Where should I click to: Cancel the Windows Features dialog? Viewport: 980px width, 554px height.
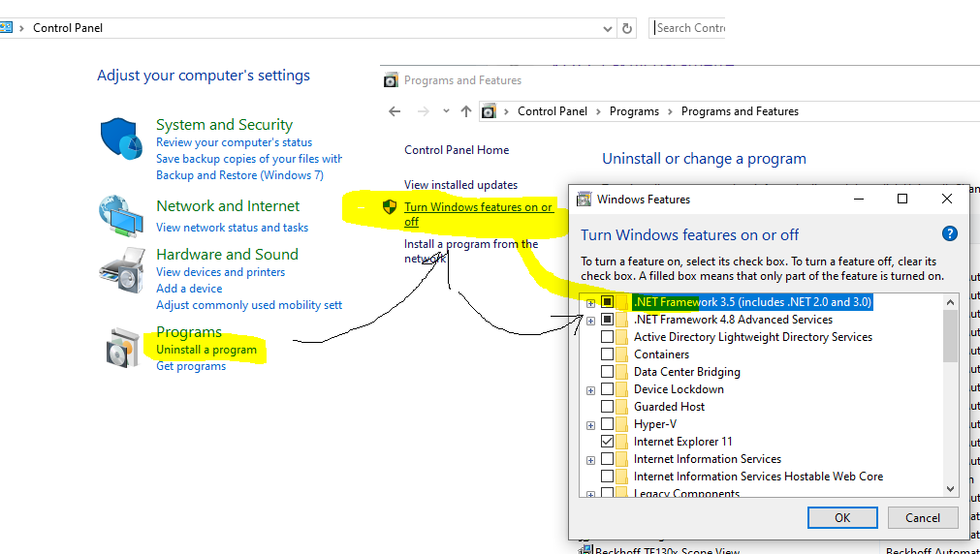(923, 518)
